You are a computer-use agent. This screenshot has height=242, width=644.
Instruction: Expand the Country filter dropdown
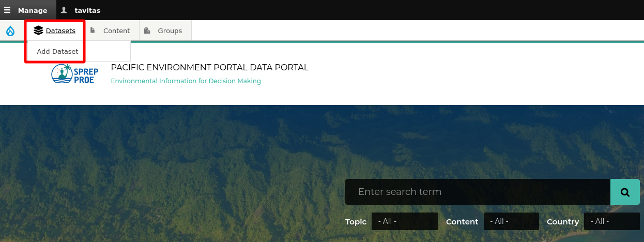[x=612, y=221]
